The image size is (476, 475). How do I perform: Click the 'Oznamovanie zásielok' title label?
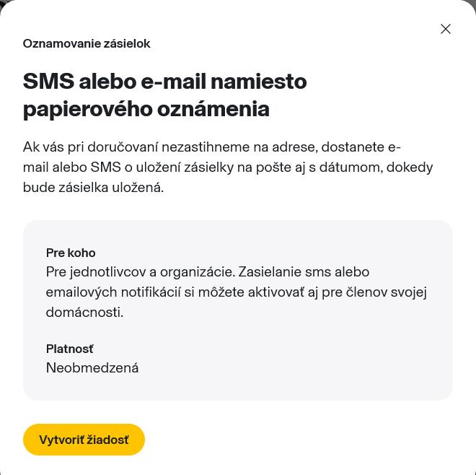click(x=87, y=44)
